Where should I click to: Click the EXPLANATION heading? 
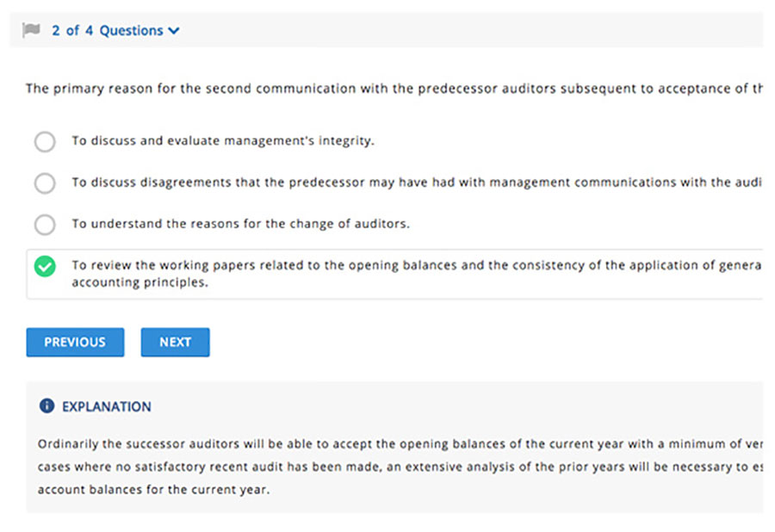click(x=106, y=406)
